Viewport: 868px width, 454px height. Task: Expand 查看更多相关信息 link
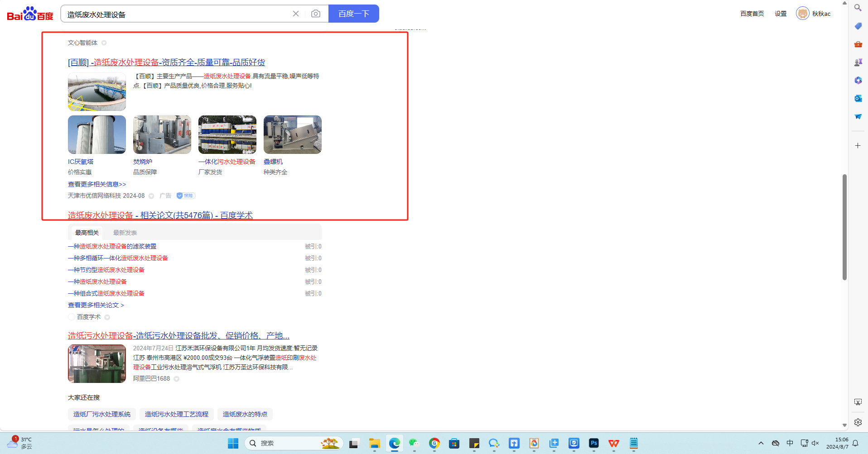click(x=97, y=184)
